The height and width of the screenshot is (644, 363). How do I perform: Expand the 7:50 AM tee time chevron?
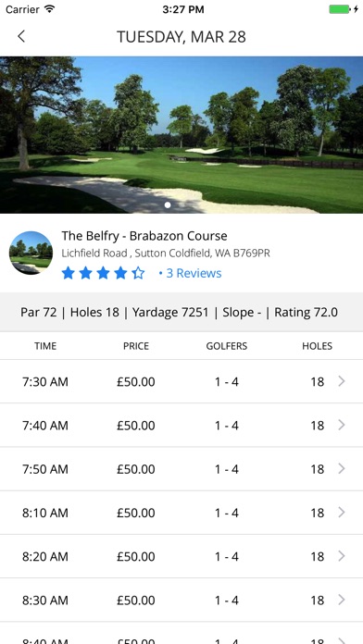[341, 468]
